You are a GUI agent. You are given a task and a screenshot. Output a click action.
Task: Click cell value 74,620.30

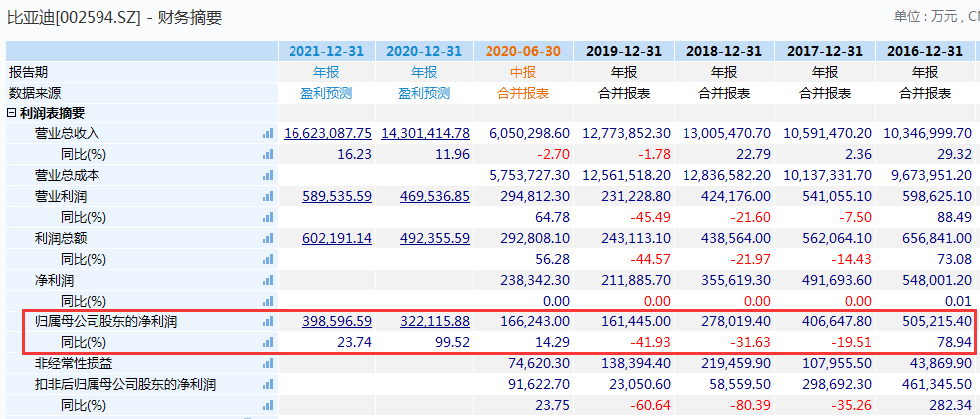[x=538, y=363]
